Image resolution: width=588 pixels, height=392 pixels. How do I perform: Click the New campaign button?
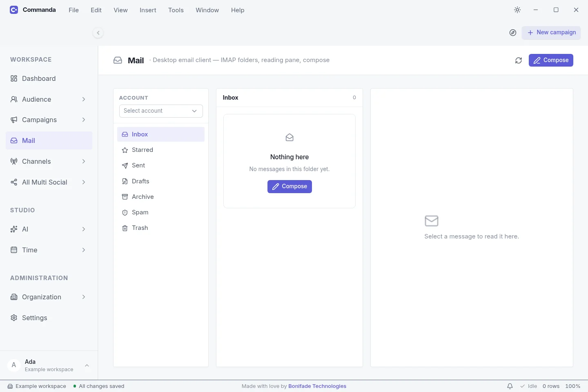[x=551, y=33]
